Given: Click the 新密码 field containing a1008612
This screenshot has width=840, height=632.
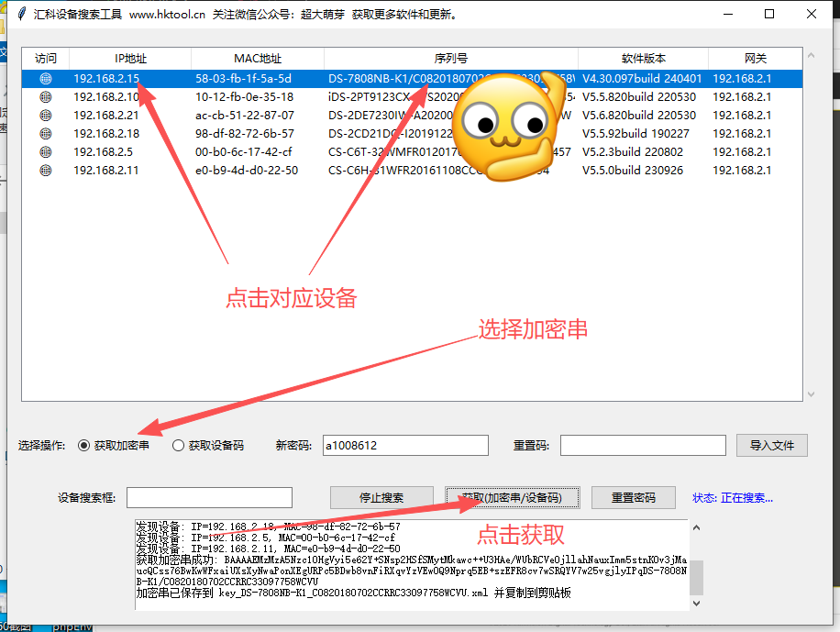Looking at the screenshot, I should coord(405,445).
